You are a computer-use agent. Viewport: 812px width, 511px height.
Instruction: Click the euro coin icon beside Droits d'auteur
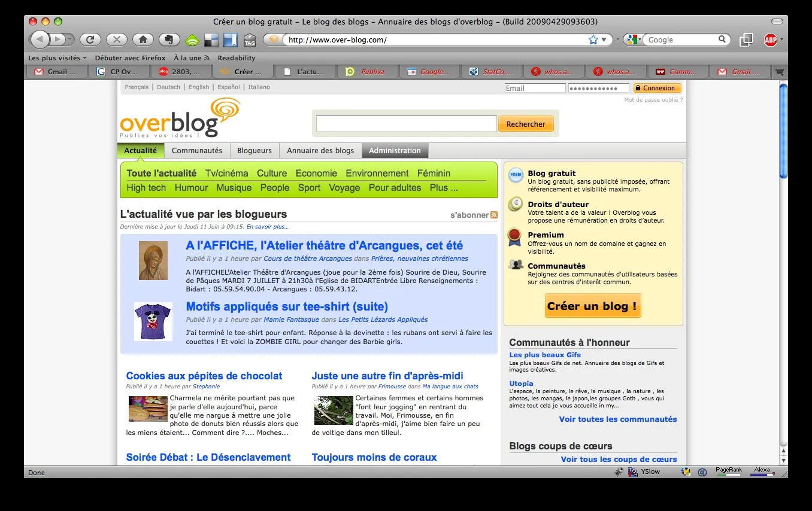(x=516, y=205)
